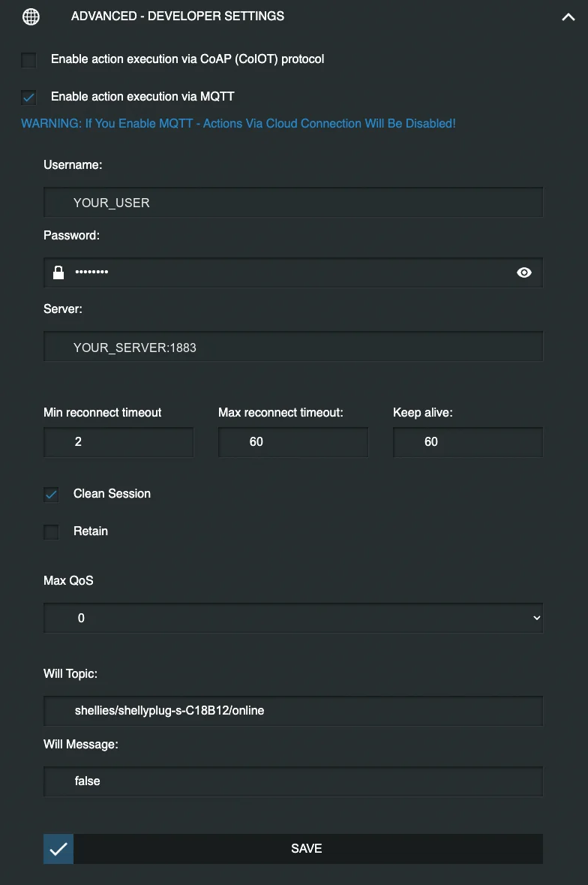This screenshot has width=588, height=885.
Task: Click the Username input field
Action: point(293,203)
